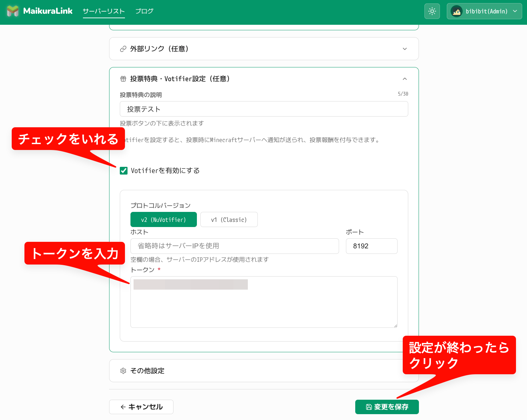Click the ポート label
The width and height of the screenshot is (527, 420).
coord(355,232)
